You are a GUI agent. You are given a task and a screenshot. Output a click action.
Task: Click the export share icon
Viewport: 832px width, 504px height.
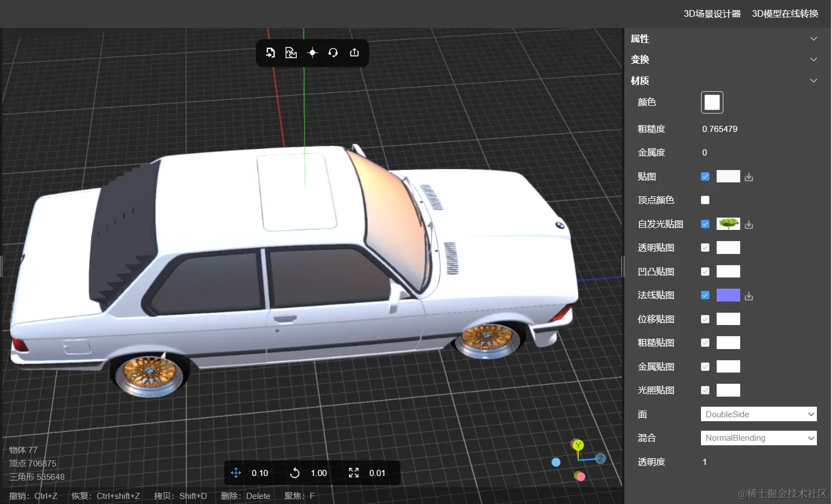[354, 53]
